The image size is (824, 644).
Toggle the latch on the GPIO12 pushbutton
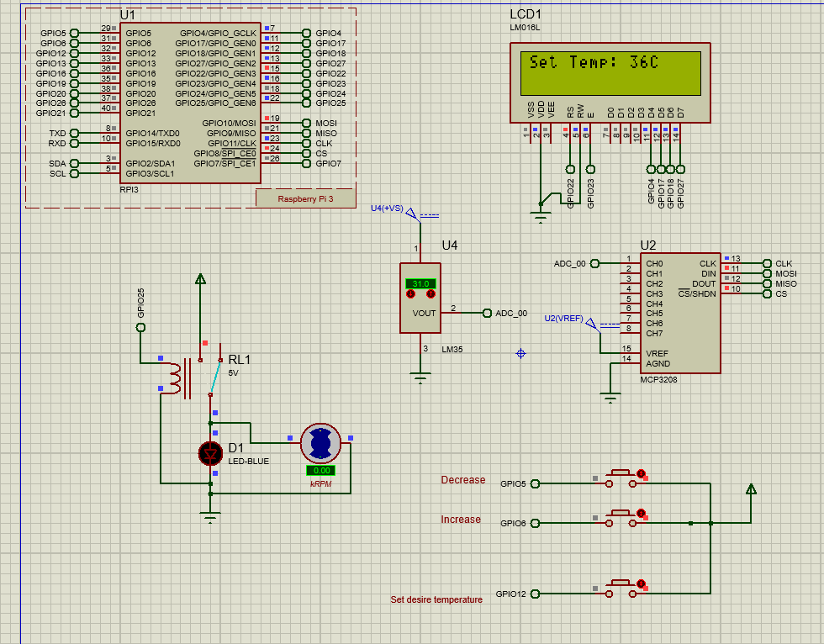point(641,583)
